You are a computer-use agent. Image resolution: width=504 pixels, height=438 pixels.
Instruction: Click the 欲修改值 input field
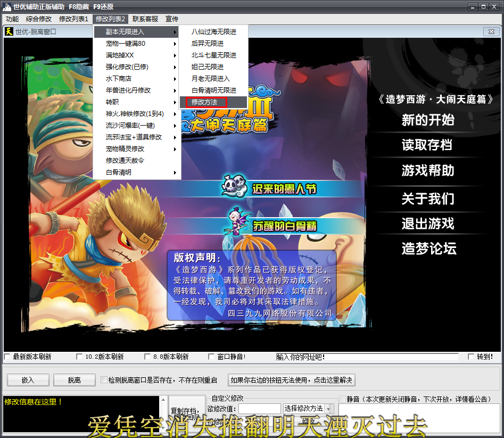tap(260, 409)
